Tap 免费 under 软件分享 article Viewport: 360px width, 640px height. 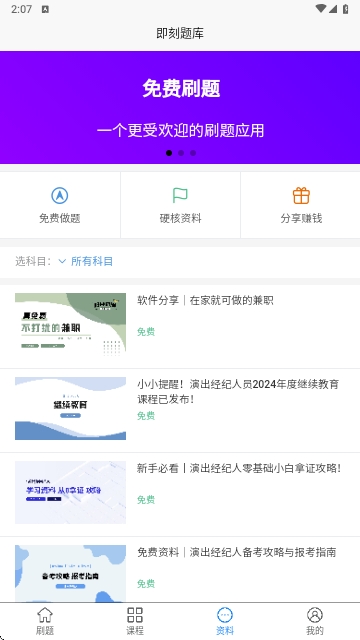146,332
